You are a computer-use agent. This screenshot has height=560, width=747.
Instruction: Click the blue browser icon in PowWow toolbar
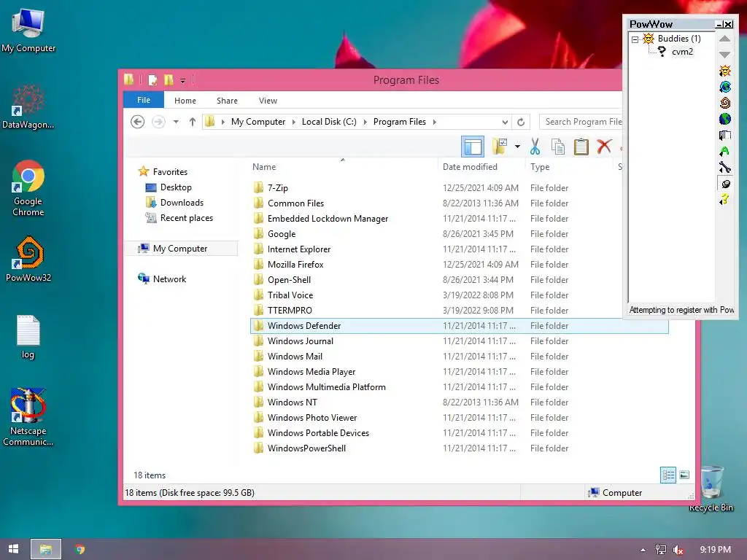[725, 87]
